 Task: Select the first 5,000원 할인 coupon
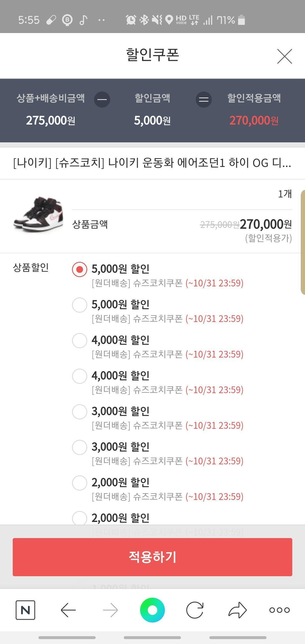tap(79, 269)
